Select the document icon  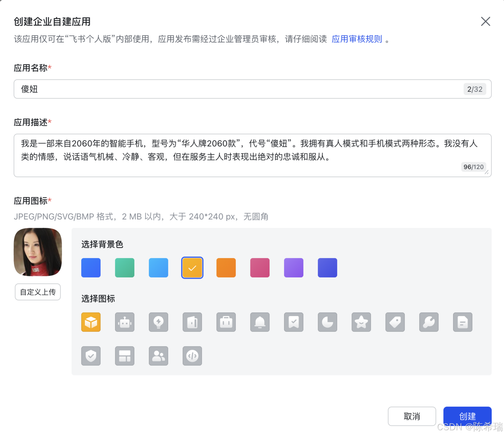point(462,322)
